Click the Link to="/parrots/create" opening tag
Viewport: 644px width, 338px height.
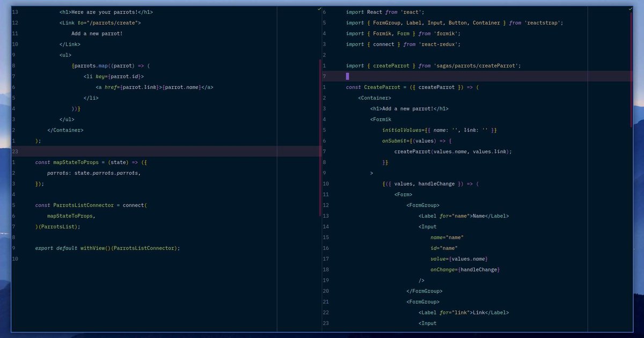pos(100,23)
